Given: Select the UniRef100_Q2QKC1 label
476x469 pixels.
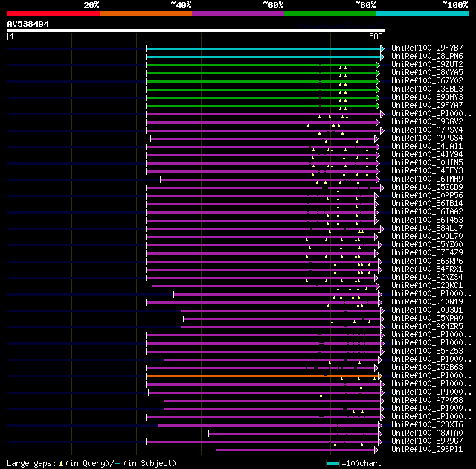Looking at the screenshot, I should coord(427,286).
